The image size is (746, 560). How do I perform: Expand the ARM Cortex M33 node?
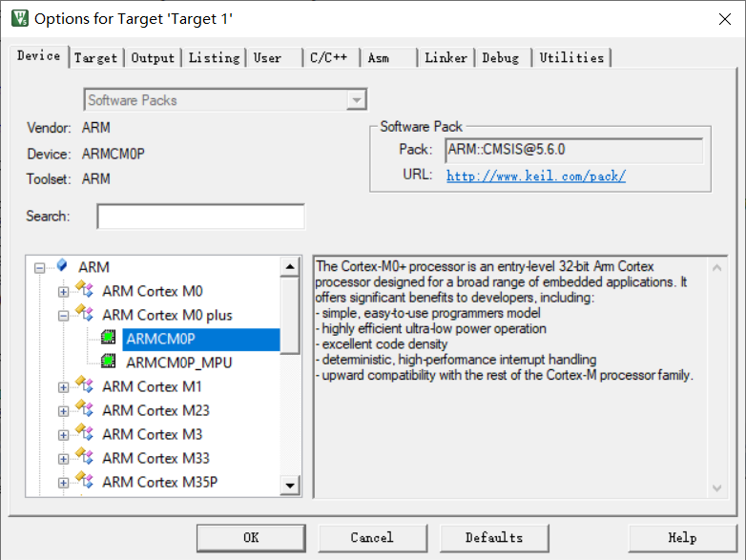pyautogui.click(x=63, y=459)
